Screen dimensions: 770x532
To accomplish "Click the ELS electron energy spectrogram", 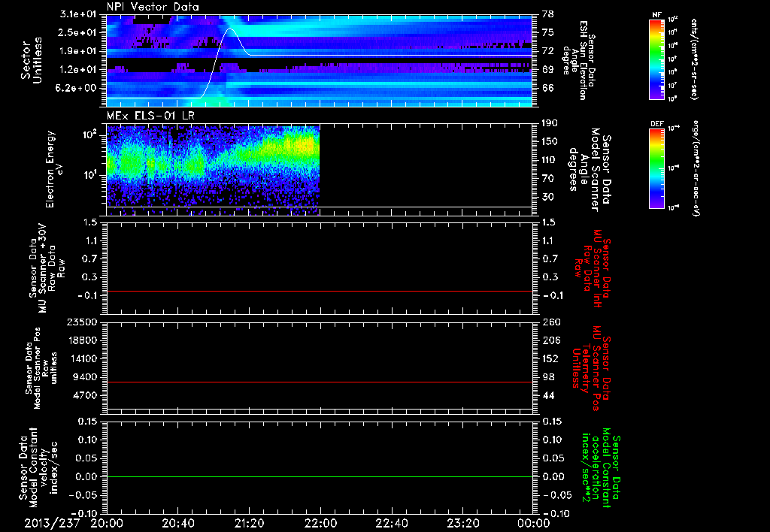I will [x=213, y=171].
